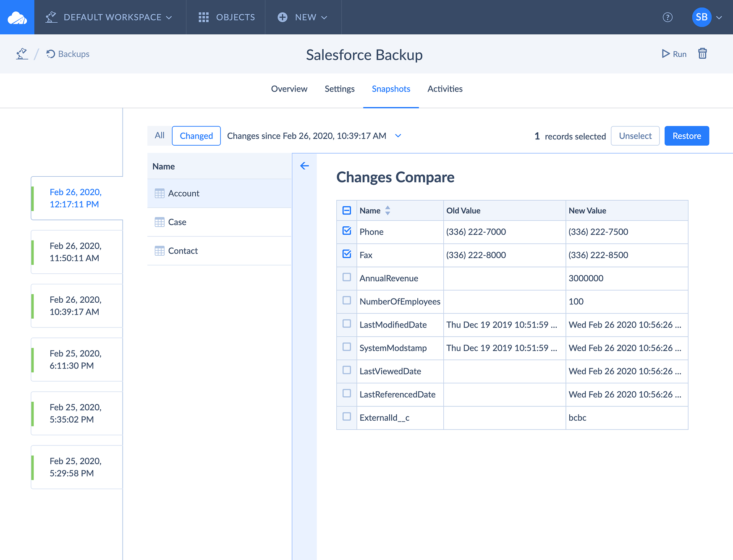The width and height of the screenshot is (733, 560).
Task: Sort by Name column sort arrows
Action: [x=387, y=210]
